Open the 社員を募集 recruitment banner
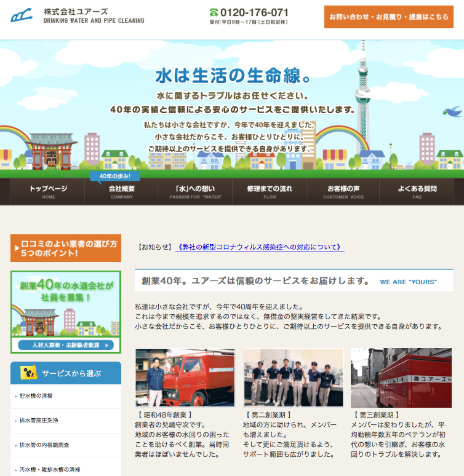This screenshot has width=464, height=476. point(66,312)
